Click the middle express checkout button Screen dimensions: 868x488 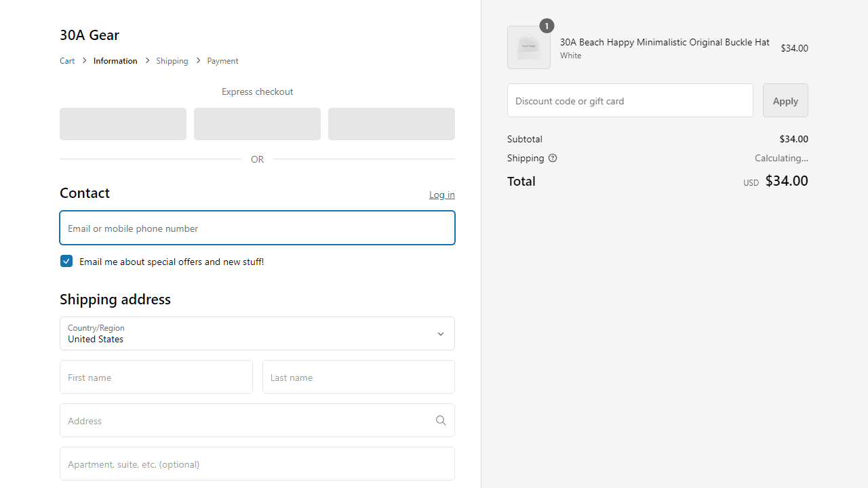point(257,124)
